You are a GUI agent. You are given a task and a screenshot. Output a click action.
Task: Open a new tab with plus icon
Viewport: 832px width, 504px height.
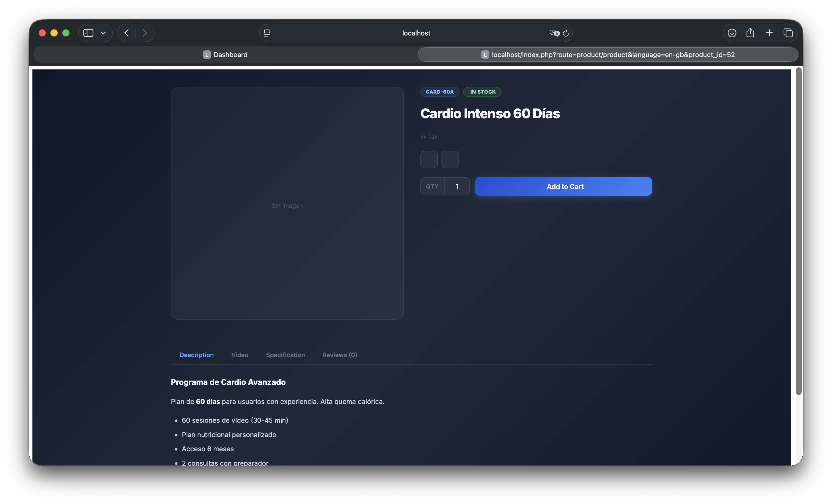pyautogui.click(x=769, y=33)
